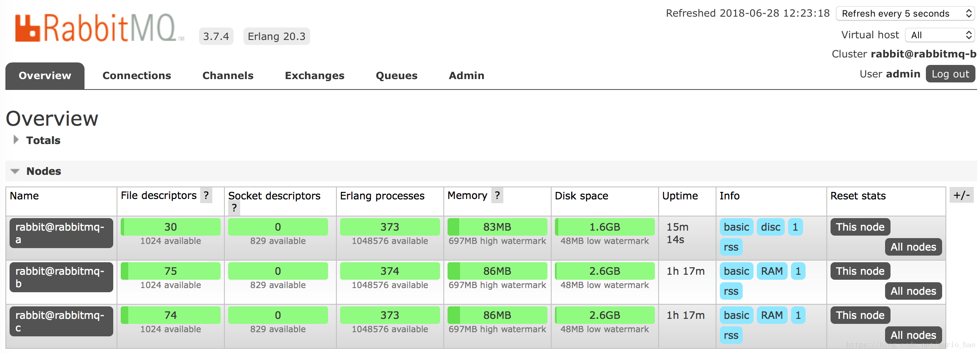Switch to the Overview tab
980x353 pixels.
click(45, 76)
